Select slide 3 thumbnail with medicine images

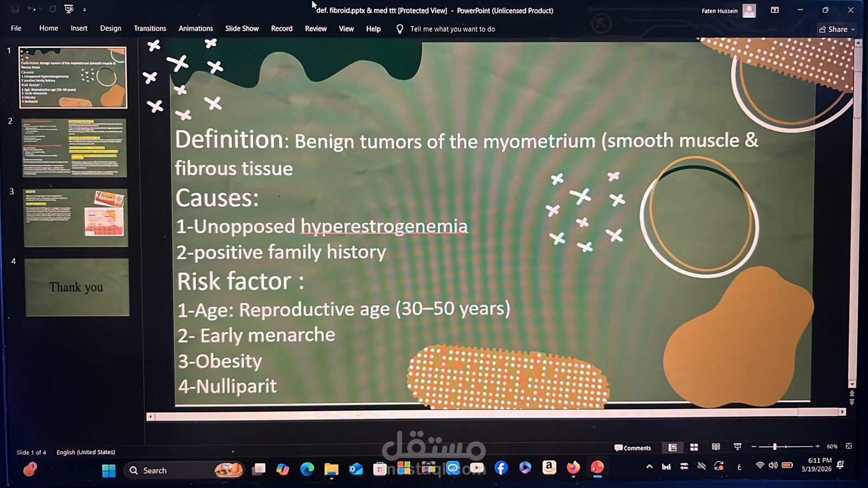pos(75,217)
